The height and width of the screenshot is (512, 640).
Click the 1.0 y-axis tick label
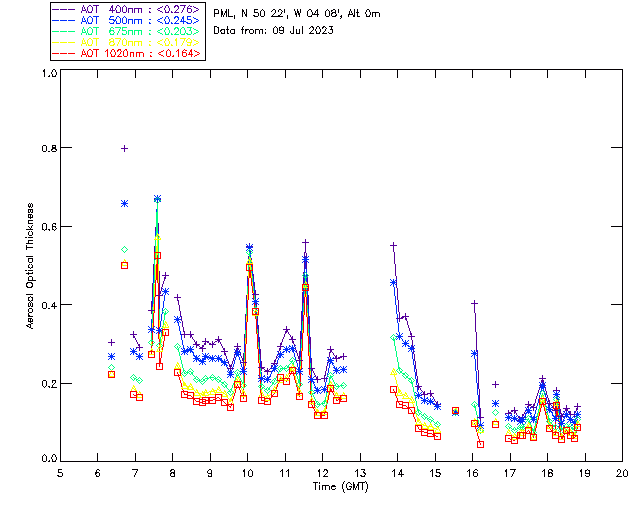49,73
